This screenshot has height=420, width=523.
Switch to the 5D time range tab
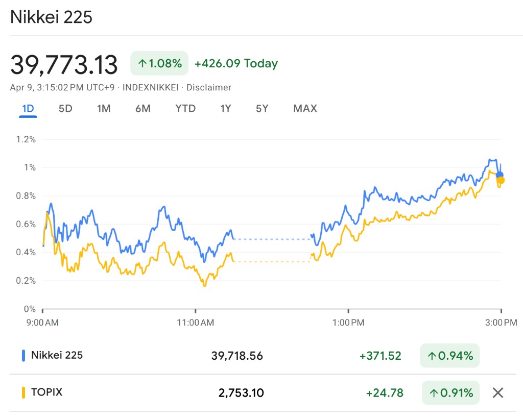(x=65, y=108)
